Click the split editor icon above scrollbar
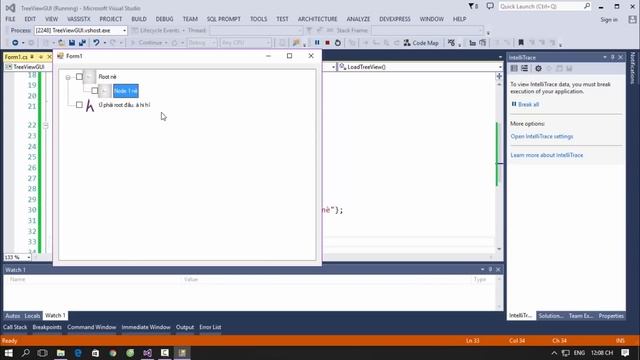640x360 pixels. click(499, 76)
